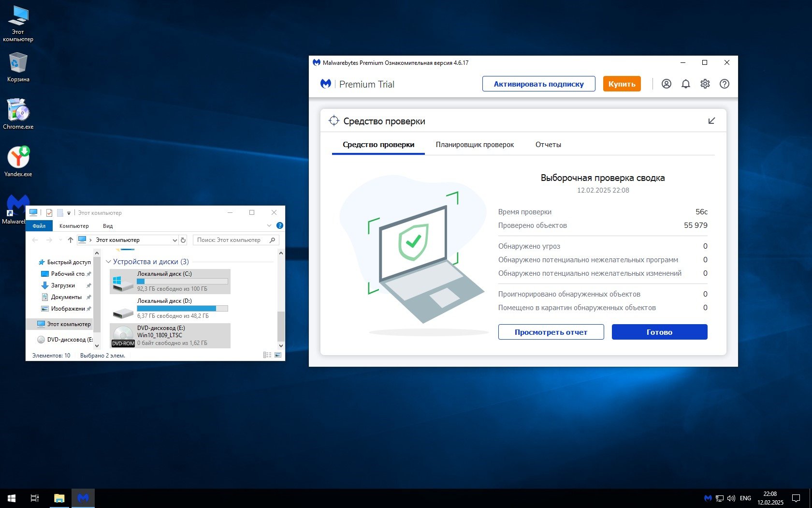Image resolution: width=812 pixels, height=508 pixels.
Task: Click File Explorer taskbar icon
Action: click(x=59, y=498)
